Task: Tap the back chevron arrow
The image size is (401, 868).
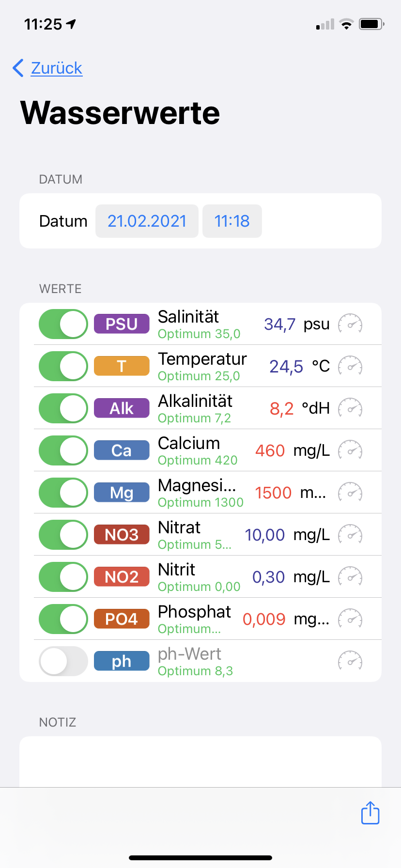Action: pyautogui.click(x=18, y=68)
